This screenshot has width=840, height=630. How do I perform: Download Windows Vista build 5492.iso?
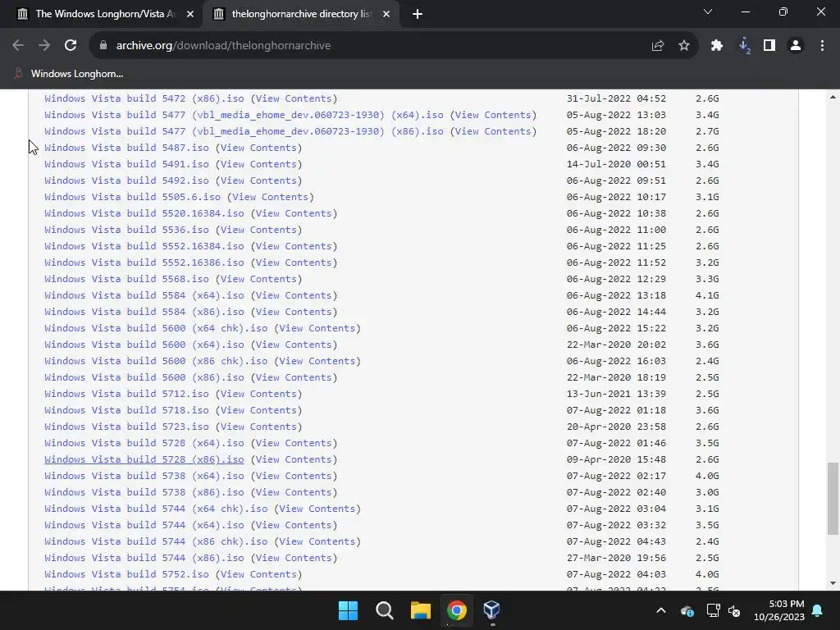coord(126,180)
